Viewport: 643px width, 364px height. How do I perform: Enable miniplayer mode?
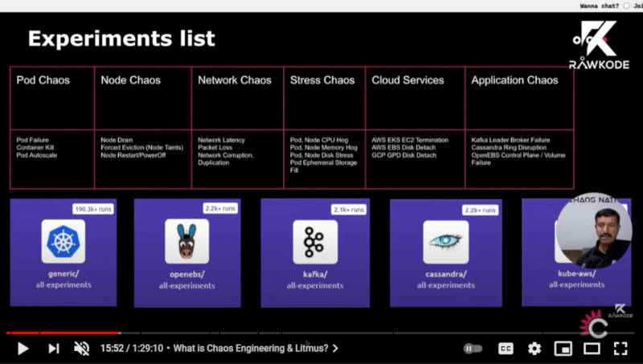point(563,349)
